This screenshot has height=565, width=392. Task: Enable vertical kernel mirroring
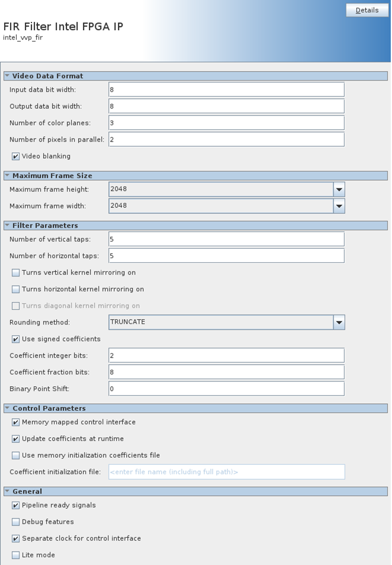(15, 272)
